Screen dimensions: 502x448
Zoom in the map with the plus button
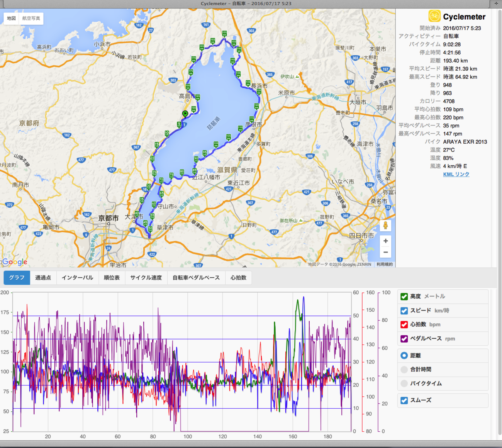point(385,241)
